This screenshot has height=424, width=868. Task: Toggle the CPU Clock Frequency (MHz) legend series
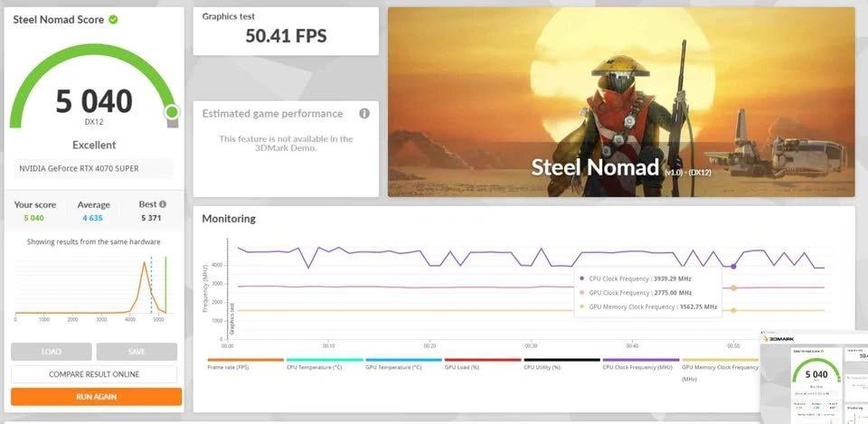click(x=640, y=363)
